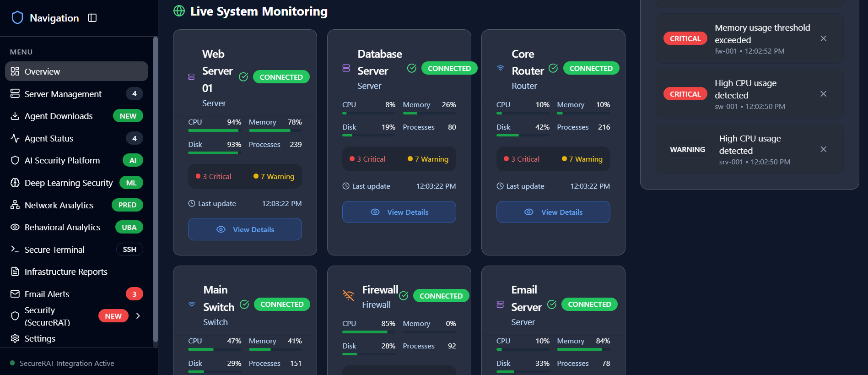Viewport: 868px width, 375px height.
Task: Click the Firewall crossed-out wifi icon
Action: click(349, 296)
